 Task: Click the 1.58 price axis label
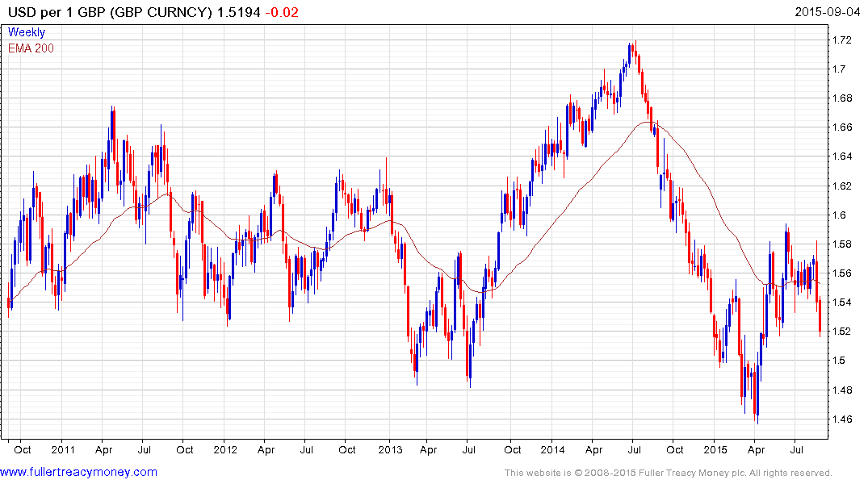(x=842, y=244)
